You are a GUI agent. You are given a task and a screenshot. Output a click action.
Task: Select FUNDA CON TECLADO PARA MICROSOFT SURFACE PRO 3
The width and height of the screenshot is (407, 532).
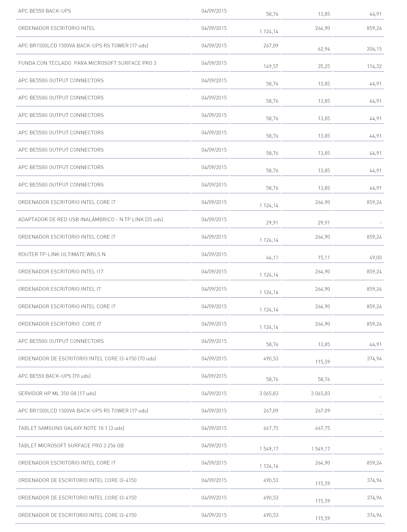87,63
